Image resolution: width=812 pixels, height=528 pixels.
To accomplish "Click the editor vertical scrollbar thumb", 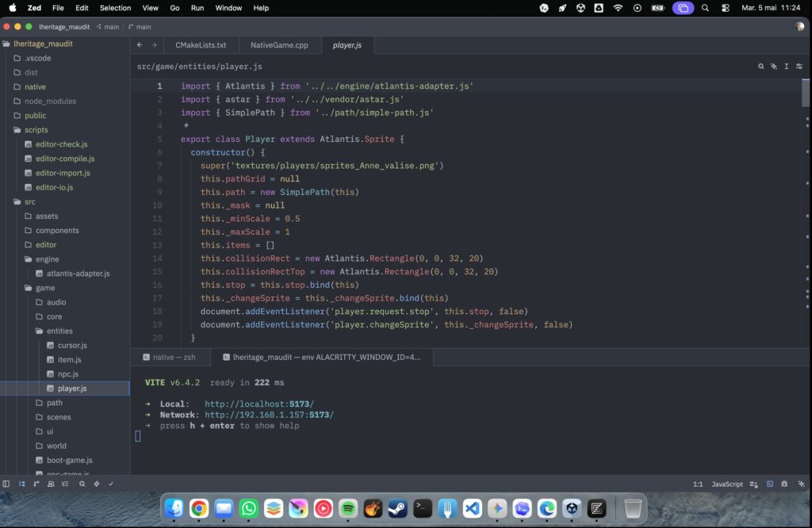I will click(806, 93).
